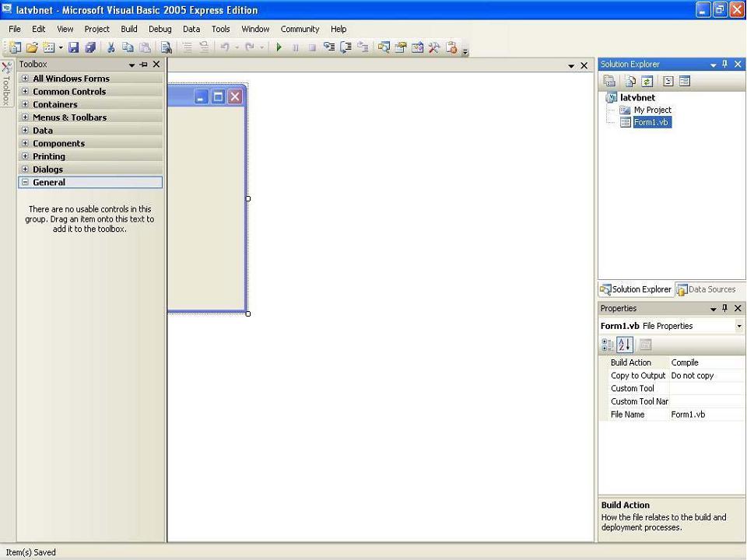Click View Code in Solution Explorer toolbar
747x560 pixels.
tap(668, 82)
